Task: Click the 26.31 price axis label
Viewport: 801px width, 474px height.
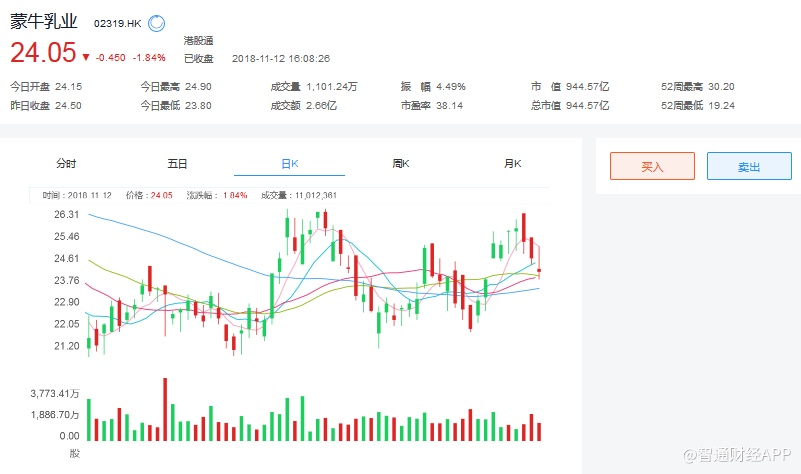Action: pos(68,215)
